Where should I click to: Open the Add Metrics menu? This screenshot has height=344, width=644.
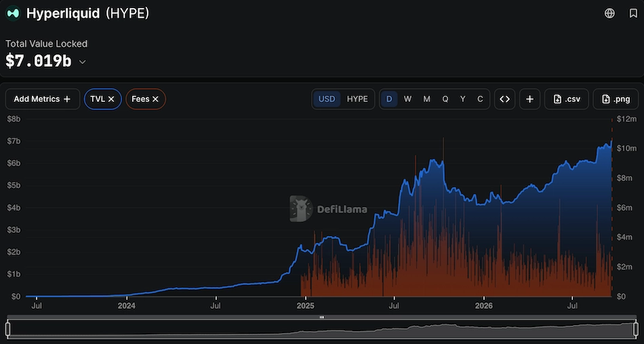coord(42,99)
